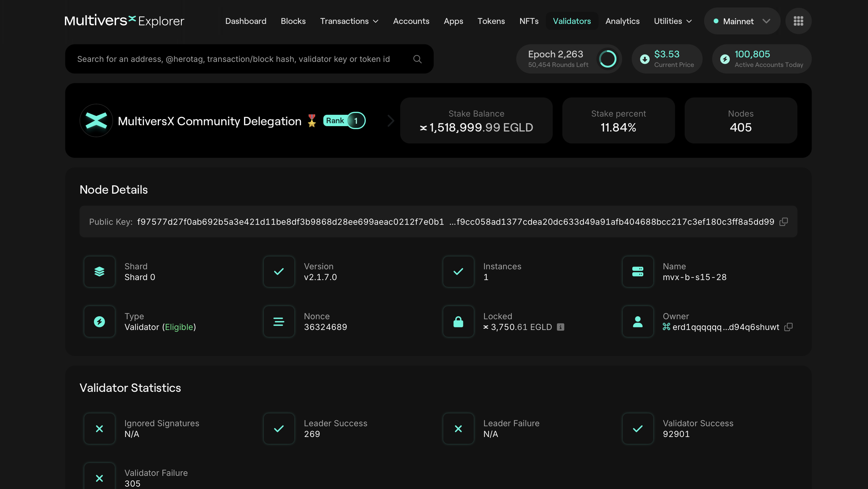Open the Analytics page
This screenshot has width=868, height=489.
click(622, 21)
